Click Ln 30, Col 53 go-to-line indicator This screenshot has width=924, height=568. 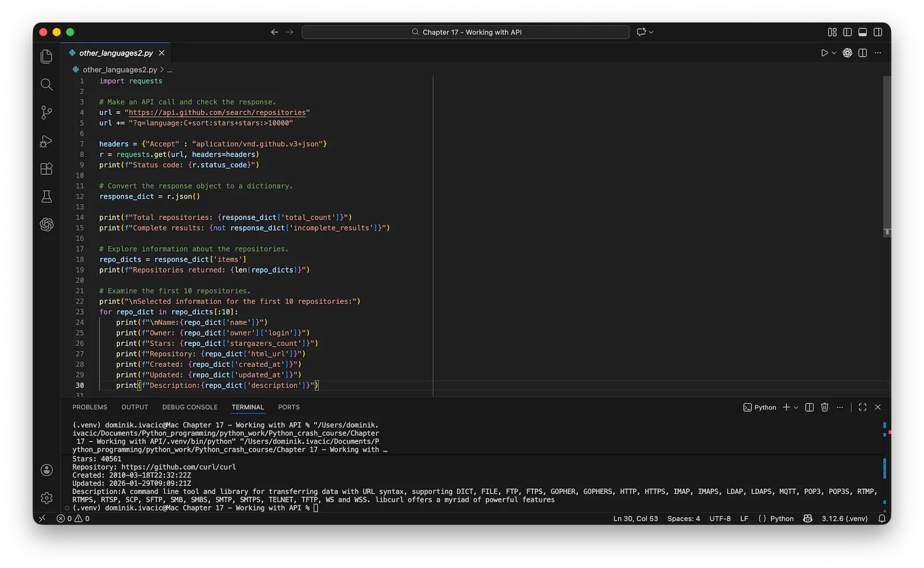tap(635, 518)
